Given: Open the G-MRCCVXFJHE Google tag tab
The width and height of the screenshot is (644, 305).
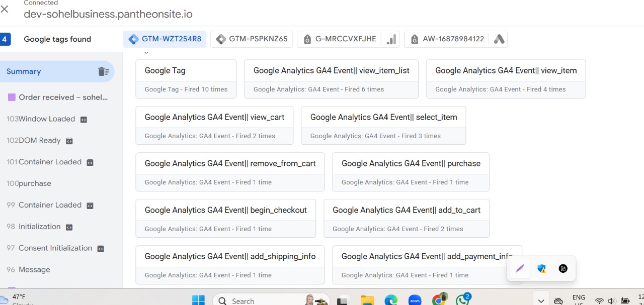Looking at the screenshot, I should [x=339, y=39].
